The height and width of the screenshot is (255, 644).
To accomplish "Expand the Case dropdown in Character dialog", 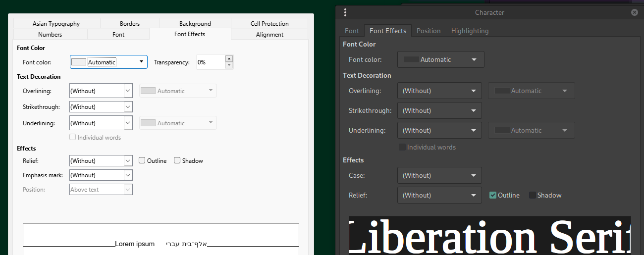I will [x=439, y=175].
